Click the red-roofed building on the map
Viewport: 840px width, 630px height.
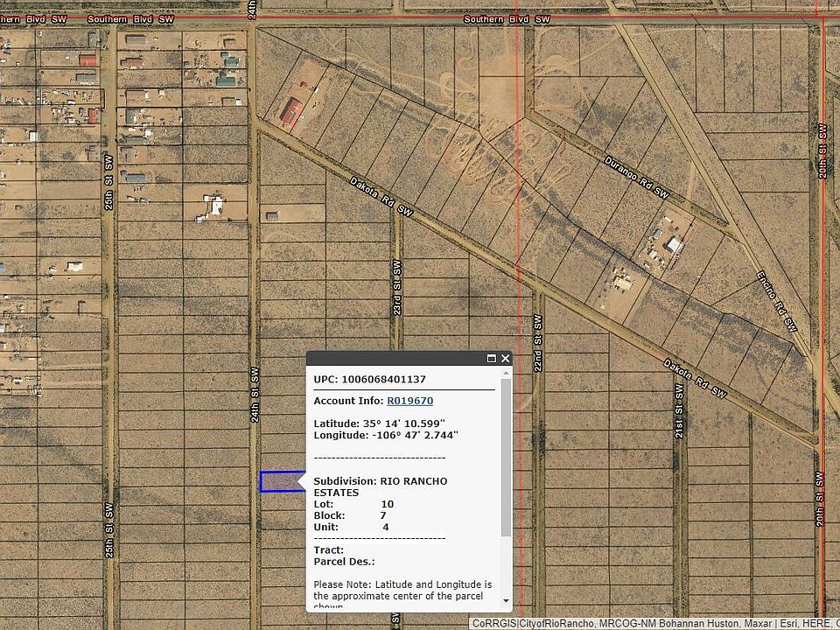[291, 112]
